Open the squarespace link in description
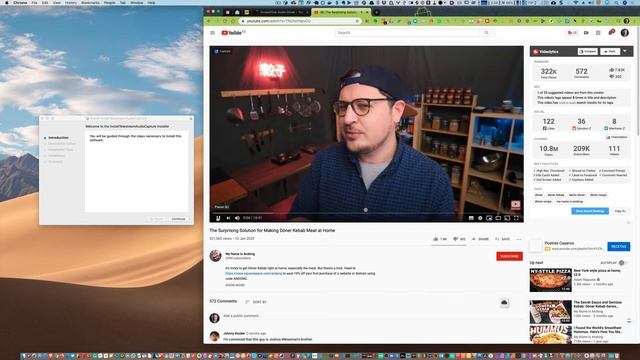The image size is (640, 360). tap(253, 273)
